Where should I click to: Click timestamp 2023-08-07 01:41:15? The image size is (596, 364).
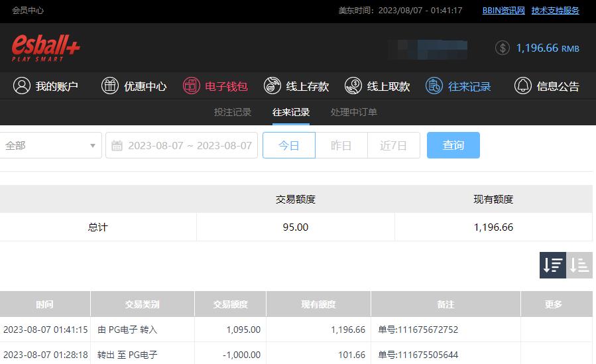click(x=46, y=330)
